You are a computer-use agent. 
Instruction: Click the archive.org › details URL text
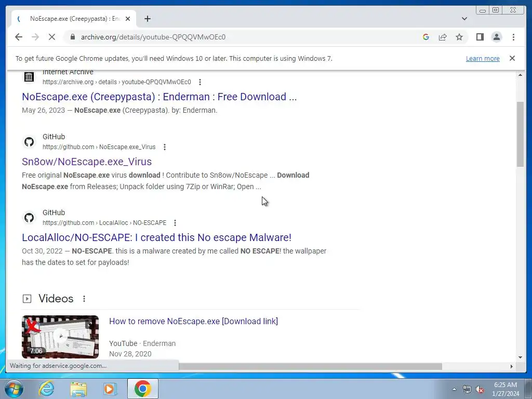(117, 82)
